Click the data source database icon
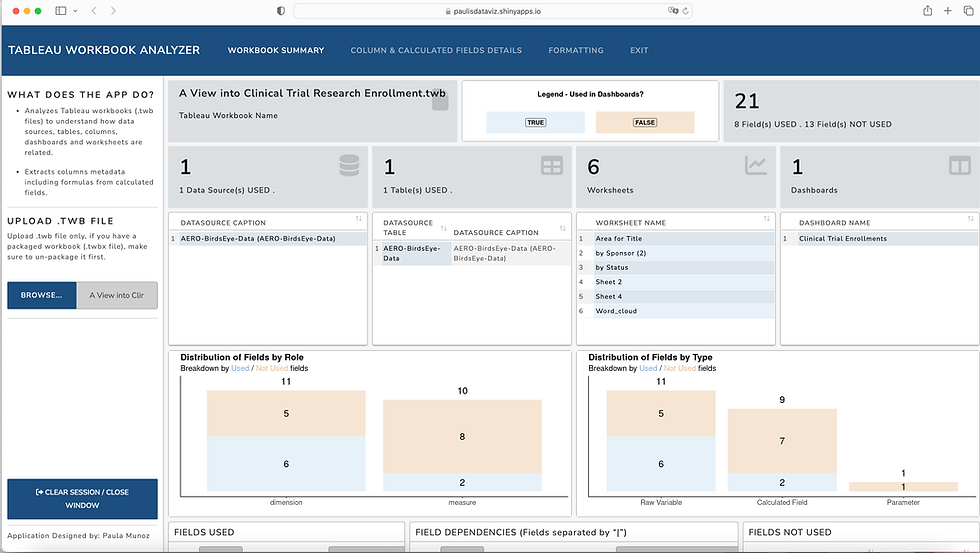This screenshot has width=980, height=553. pos(349,165)
